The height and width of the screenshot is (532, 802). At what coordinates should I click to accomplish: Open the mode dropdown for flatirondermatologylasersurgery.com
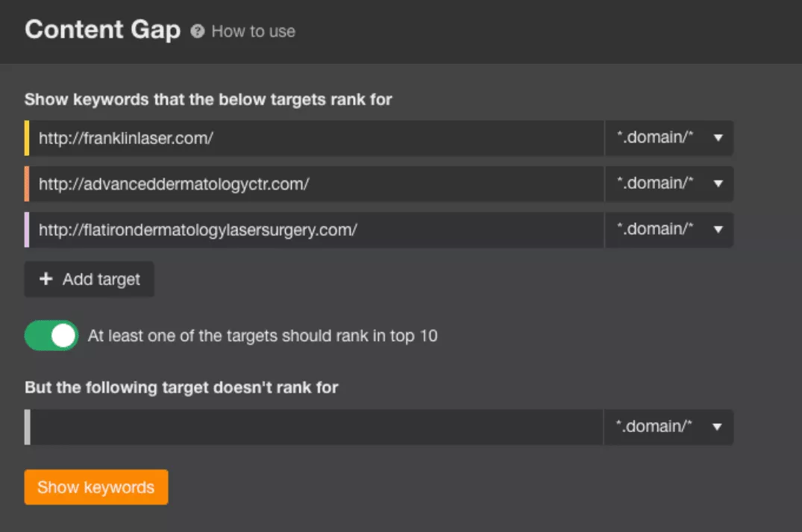[669, 230]
